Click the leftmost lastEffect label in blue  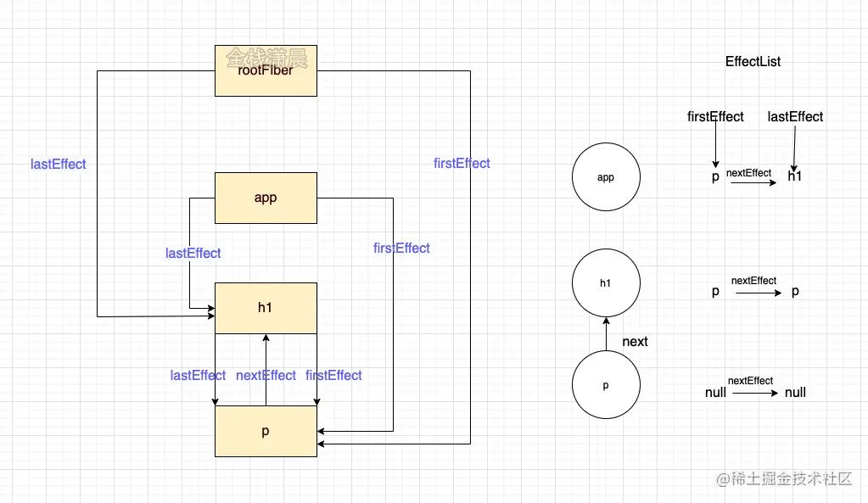[57, 164]
